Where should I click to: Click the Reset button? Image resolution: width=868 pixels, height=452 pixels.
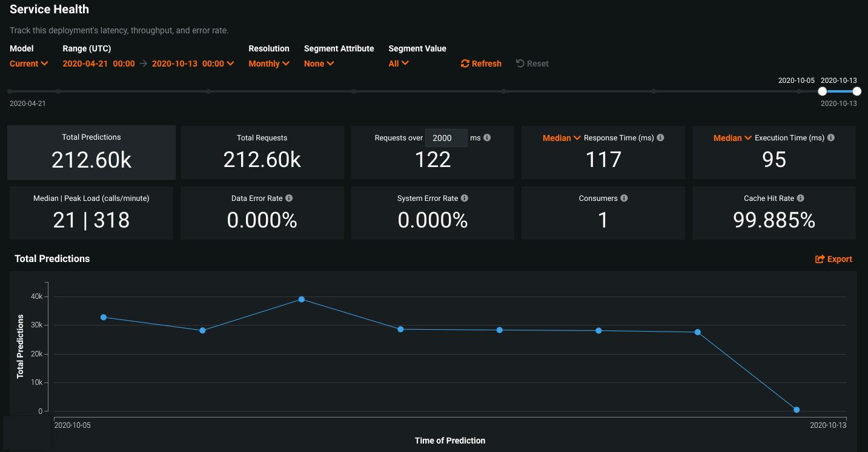click(532, 64)
